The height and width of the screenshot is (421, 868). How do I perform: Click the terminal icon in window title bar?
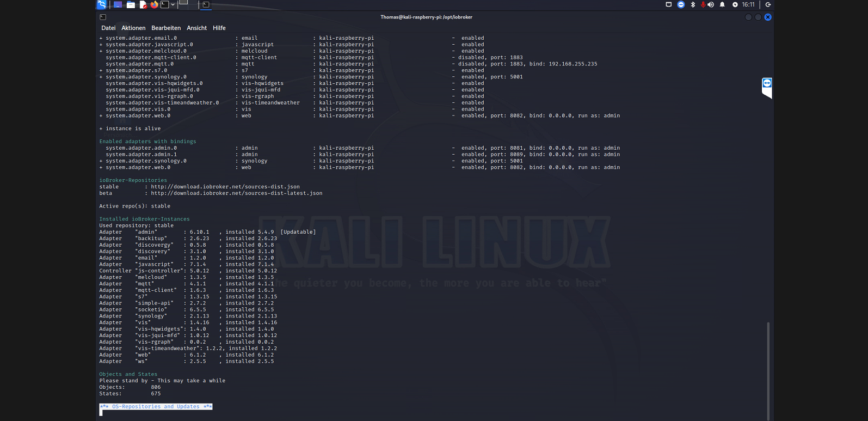[103, 17]
